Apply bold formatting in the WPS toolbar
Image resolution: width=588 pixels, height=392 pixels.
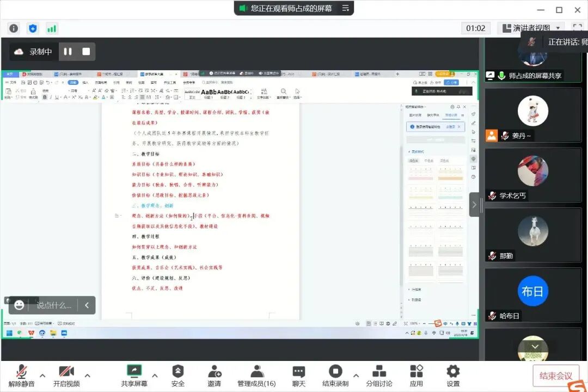point(44,96)
